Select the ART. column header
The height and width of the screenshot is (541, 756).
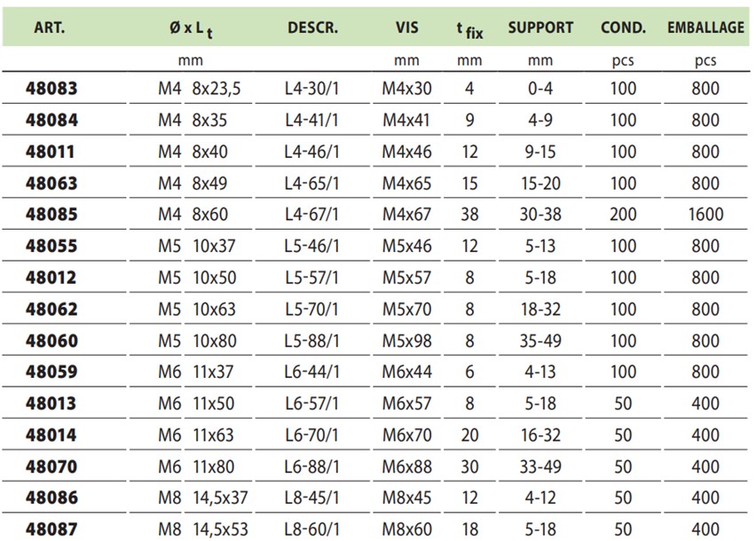coord(49,28)
